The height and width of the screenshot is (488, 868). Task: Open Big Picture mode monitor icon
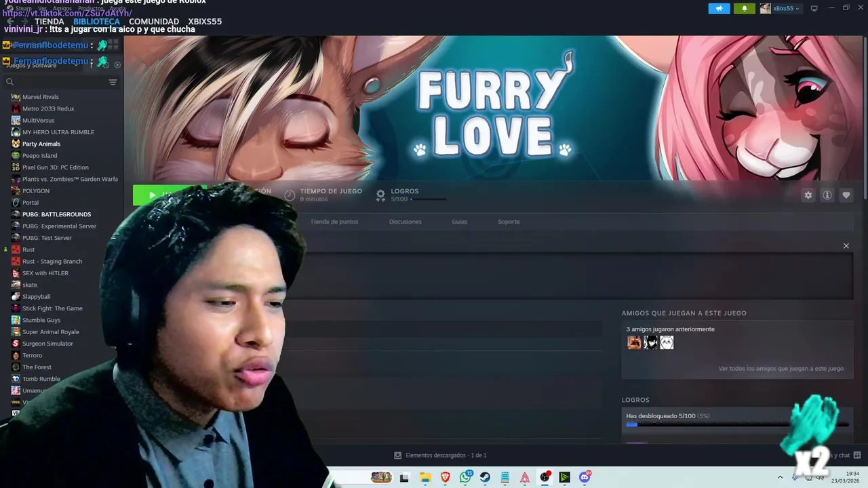point(814,8)
